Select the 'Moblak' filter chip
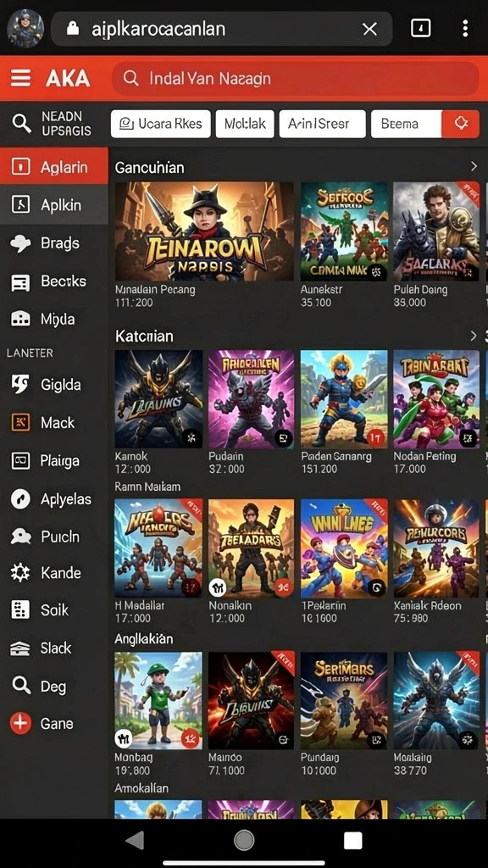 [245, 124]
